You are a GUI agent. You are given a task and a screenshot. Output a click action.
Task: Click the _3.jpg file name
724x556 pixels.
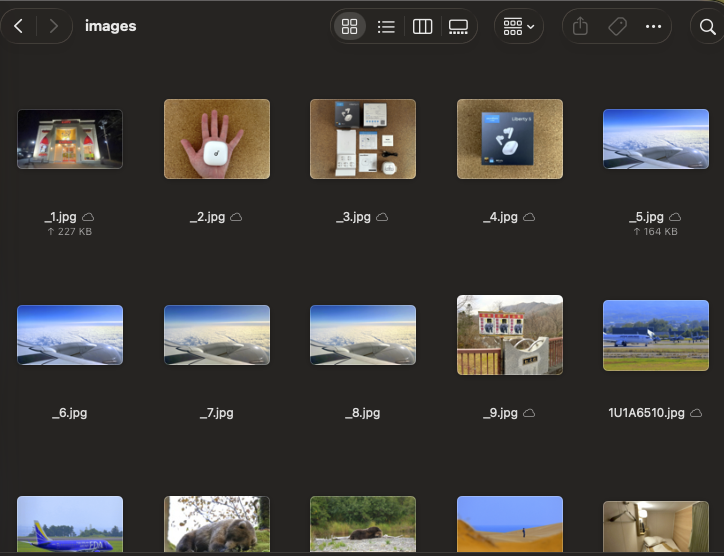click(x=354, y=217)
